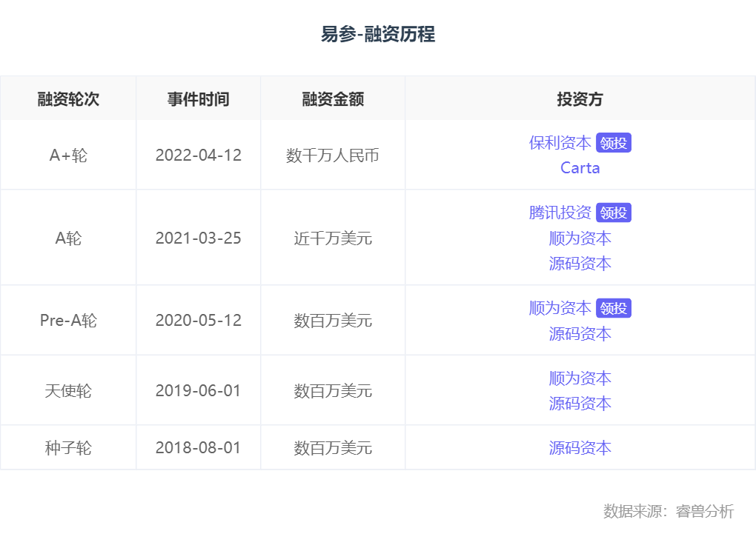Open the Carta investor link
This screenshot has width=756, height=551.
tap(580, 167)
